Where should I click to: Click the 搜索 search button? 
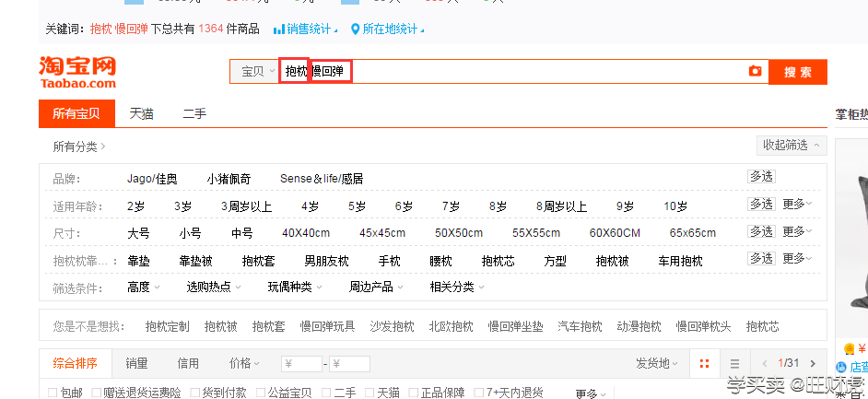click(798, 72)
